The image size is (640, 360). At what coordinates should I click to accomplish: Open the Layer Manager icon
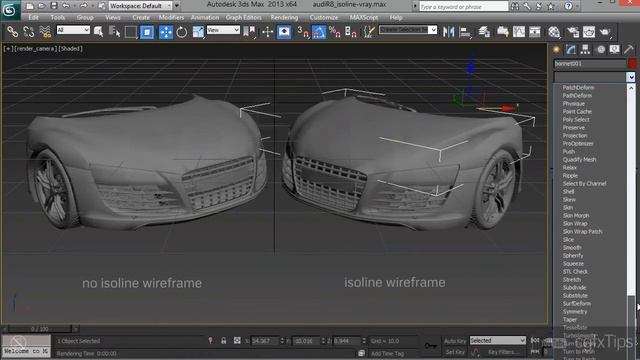pyautogui.click(x=484, y=31)
